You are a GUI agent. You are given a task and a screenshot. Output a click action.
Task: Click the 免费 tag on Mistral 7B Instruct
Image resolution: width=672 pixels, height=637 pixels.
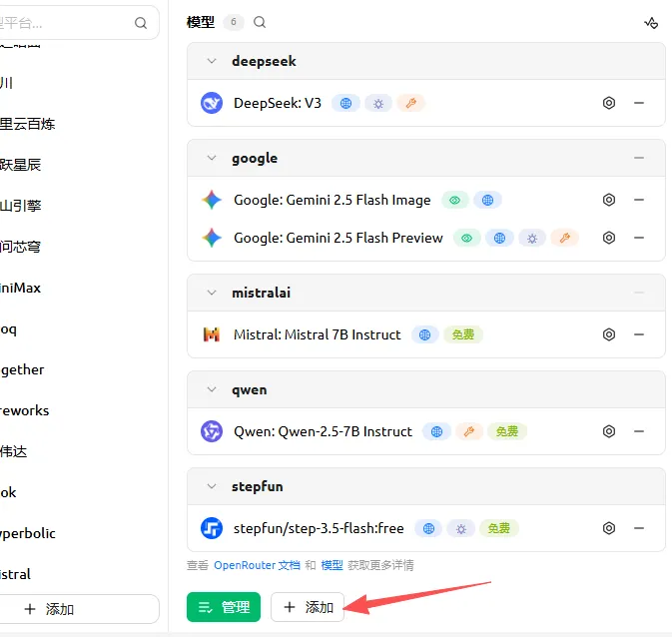463,334
